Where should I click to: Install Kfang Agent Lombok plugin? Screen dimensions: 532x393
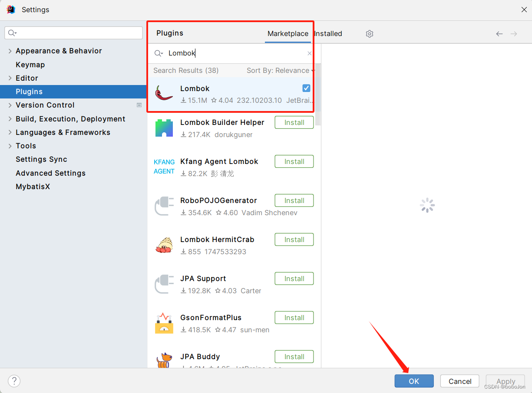click(294, 161)
